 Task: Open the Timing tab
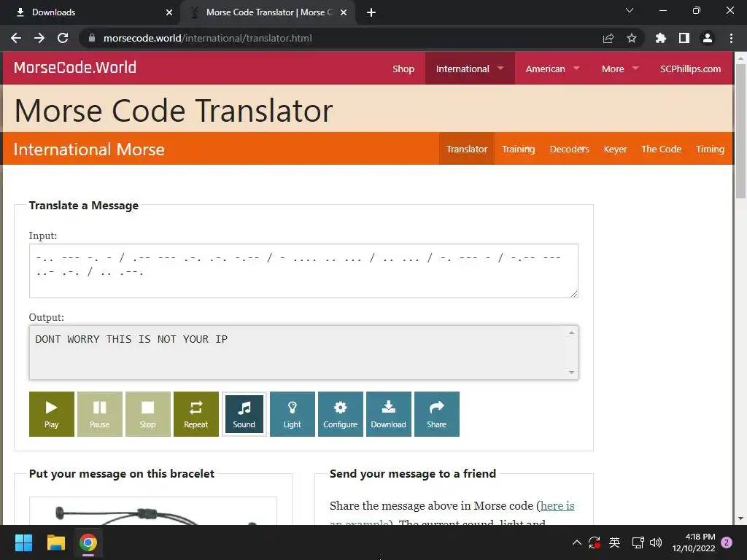pos(710,149)
